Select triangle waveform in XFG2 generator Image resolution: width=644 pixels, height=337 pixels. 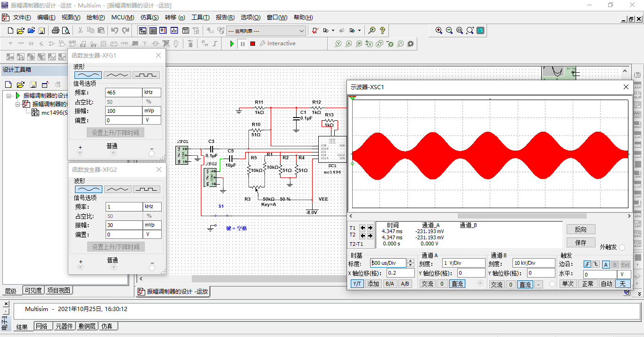pos(117,188)
